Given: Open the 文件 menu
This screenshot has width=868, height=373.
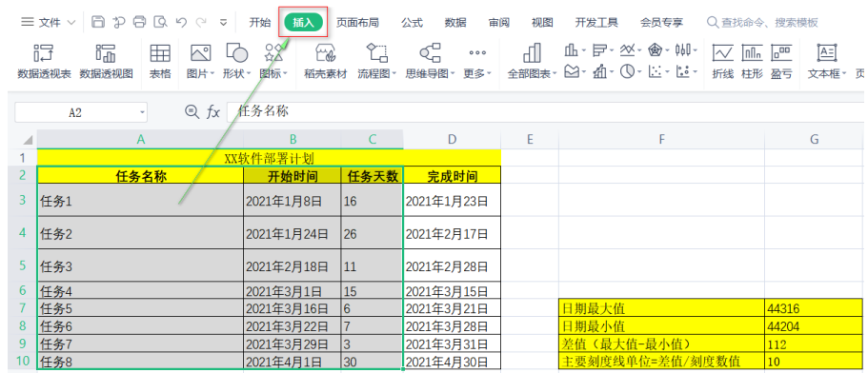Looking at the screenshot, I should (x=48, y=22).
